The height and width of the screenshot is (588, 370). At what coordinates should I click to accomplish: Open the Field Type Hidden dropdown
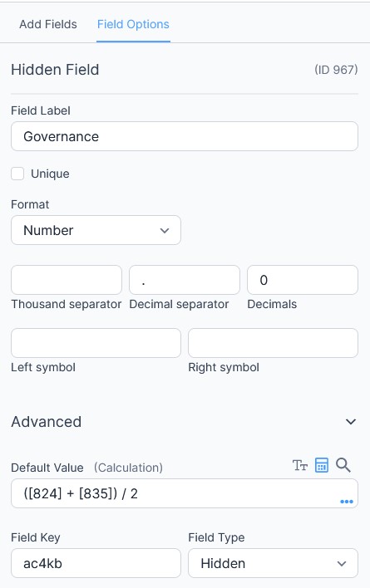(273, 563)
